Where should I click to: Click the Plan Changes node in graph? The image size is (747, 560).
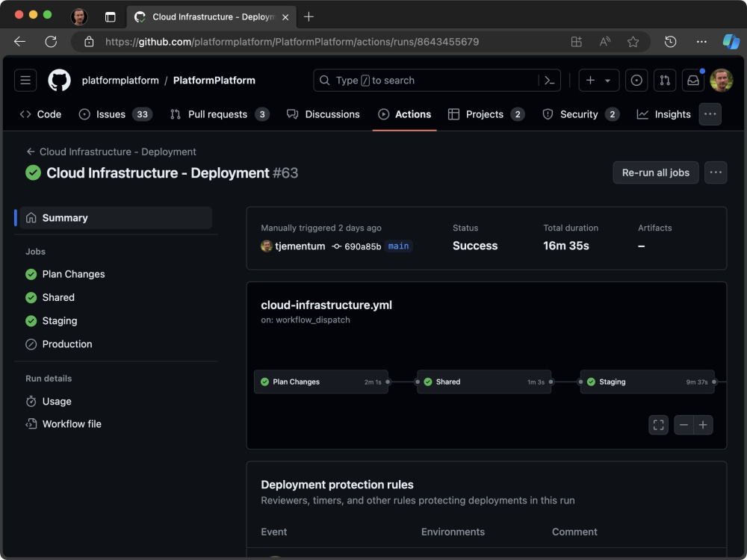[x=321, y=382]
